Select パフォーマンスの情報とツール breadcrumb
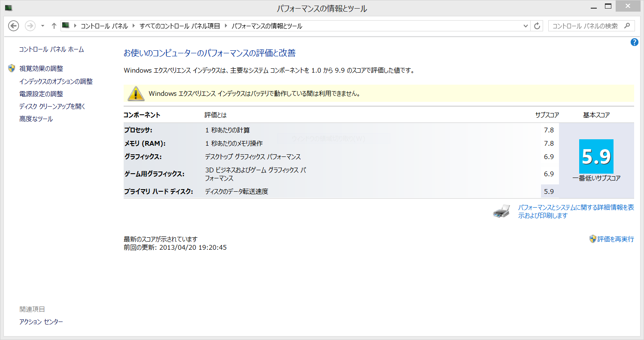 pyautogui.click(x=267, y=26)
